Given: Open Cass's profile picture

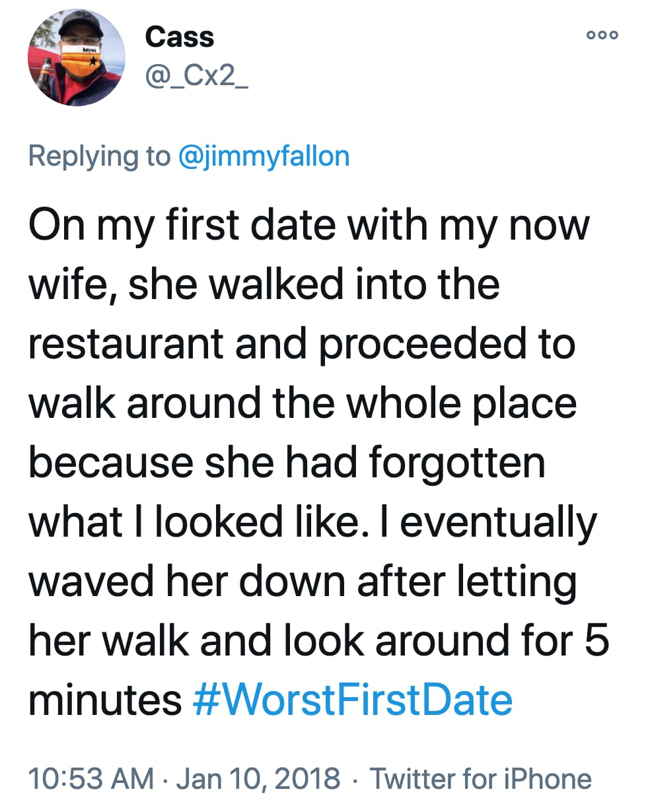Looking at the screenshot, I should tap(76, 58).
